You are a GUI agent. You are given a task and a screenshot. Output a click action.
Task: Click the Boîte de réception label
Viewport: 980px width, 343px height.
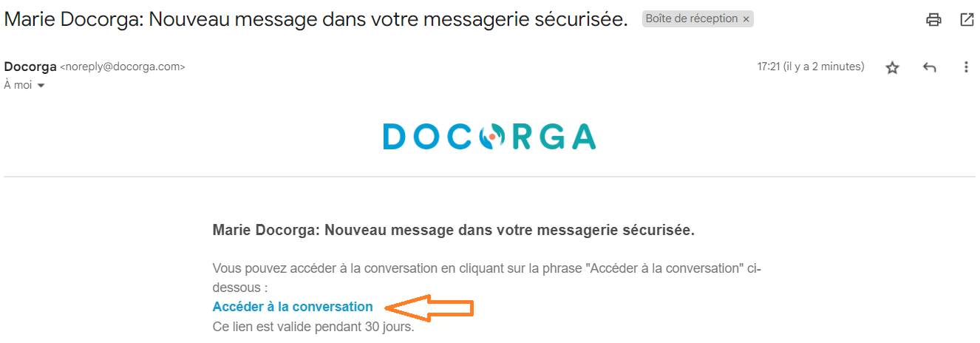tap(692, 19)
